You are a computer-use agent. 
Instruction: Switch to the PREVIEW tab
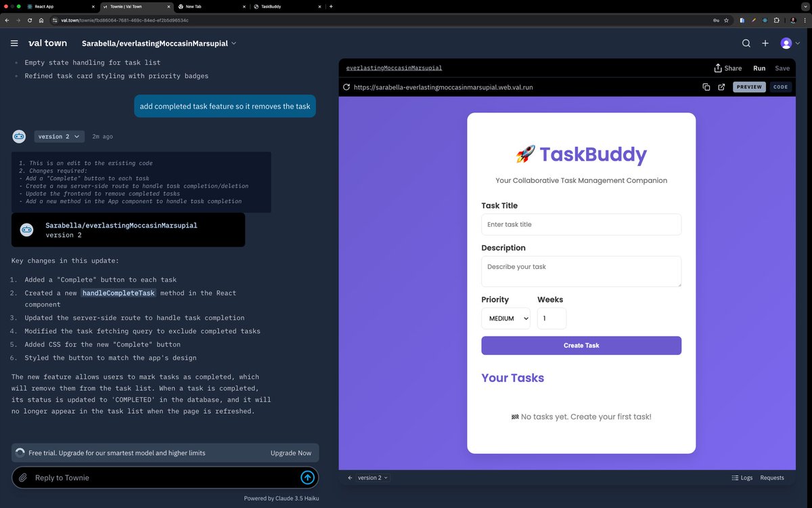749,87
